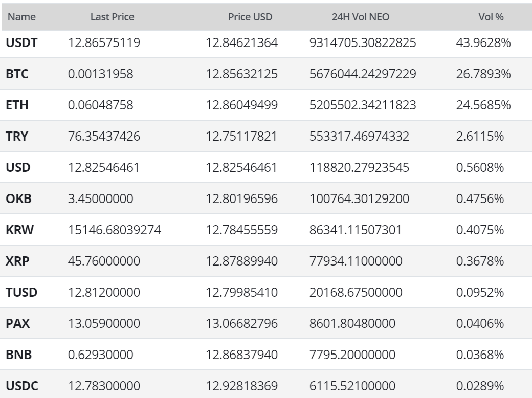532x398 pixels.
Task: Click USDC volume 6115.52100000
Action: pyautogui.click(x=352, y=386)
